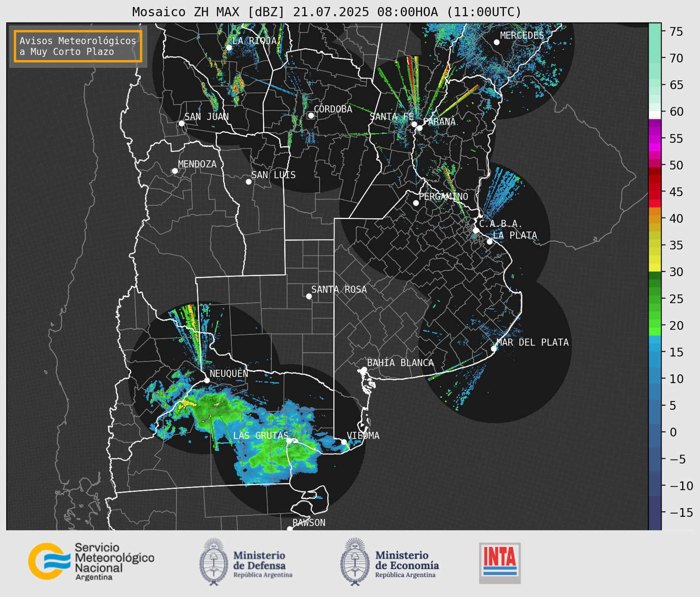Click the SAN LUIS city marker dot

click(x=249, y=182)
